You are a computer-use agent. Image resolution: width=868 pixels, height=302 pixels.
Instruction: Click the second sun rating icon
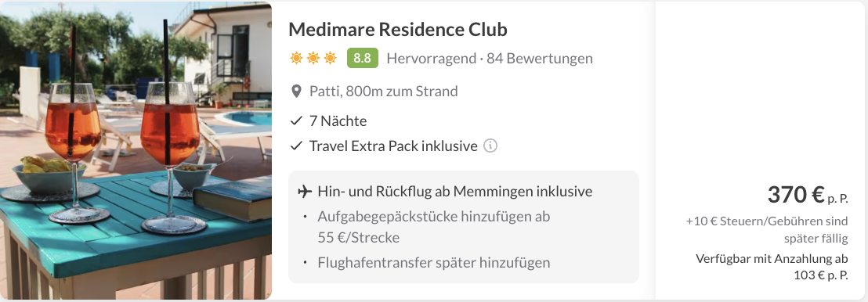click(x=313, y=58)
